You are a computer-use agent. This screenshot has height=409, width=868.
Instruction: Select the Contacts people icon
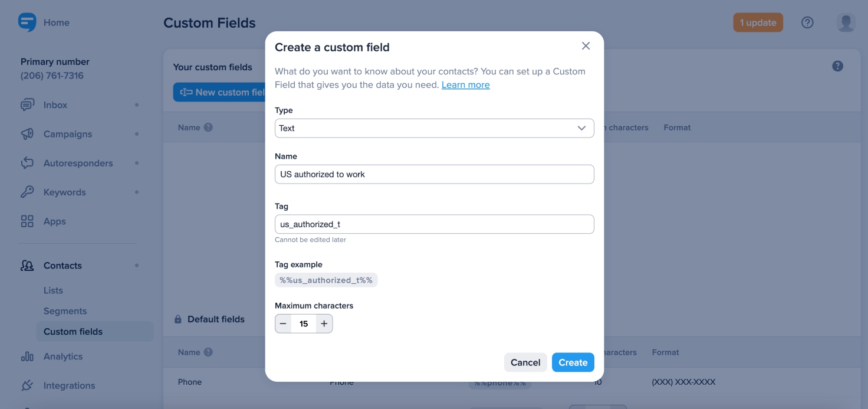click(27, 266)
